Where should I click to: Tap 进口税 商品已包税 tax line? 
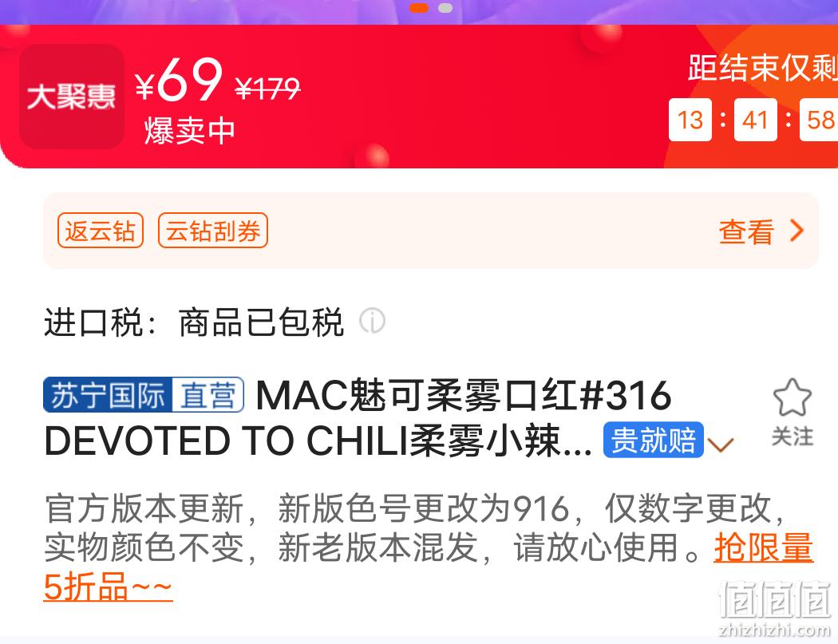pyautogui.click(x=193, y=322)
